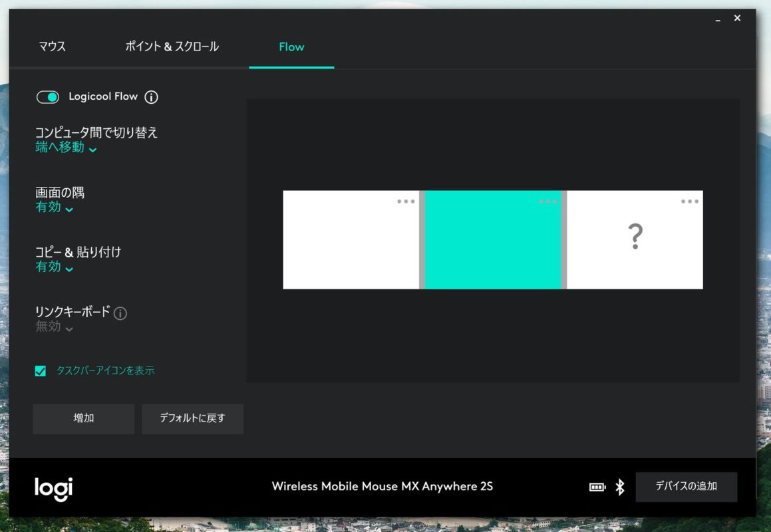Close the Logicool Options window

737,18
